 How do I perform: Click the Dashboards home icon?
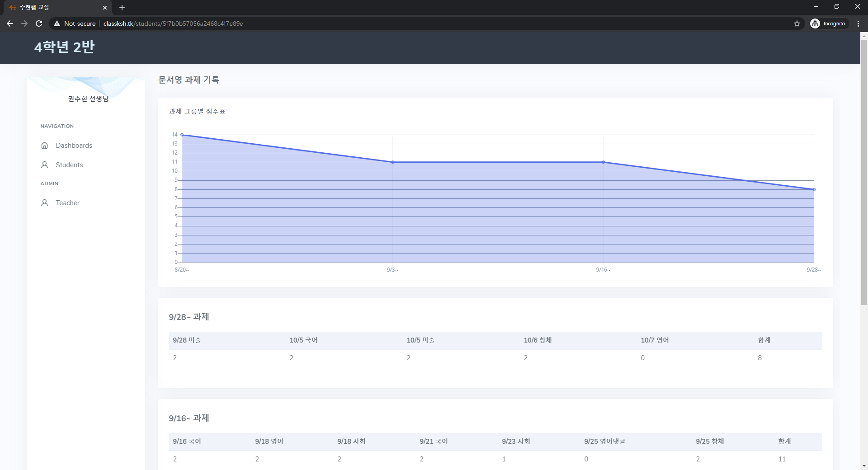click(44, 146)
